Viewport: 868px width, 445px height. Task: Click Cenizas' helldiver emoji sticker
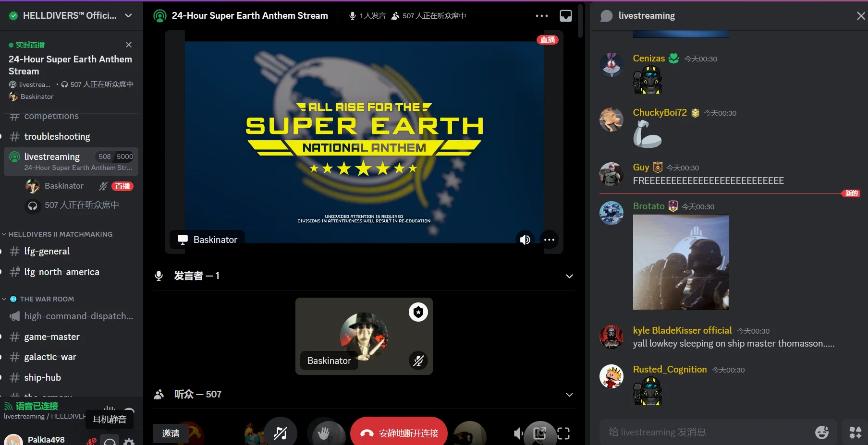648,80
